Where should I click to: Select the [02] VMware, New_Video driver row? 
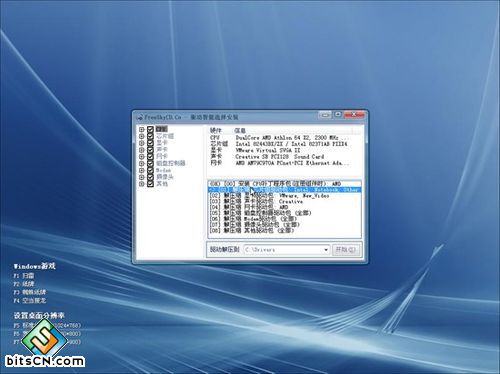(284, 196)
